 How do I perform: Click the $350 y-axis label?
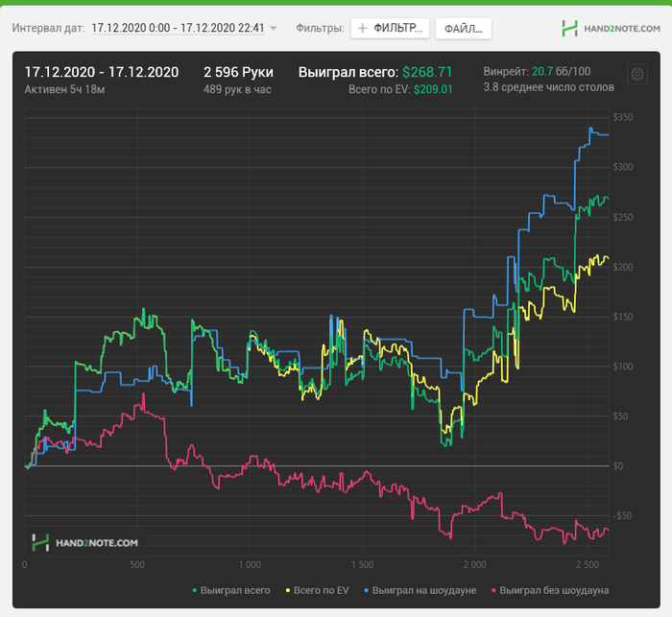pos(623,117)
